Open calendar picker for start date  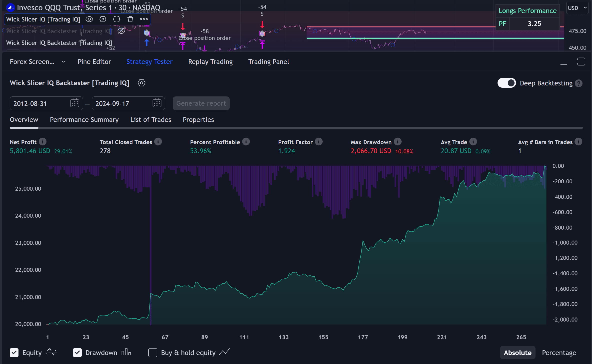click(75, 103)
